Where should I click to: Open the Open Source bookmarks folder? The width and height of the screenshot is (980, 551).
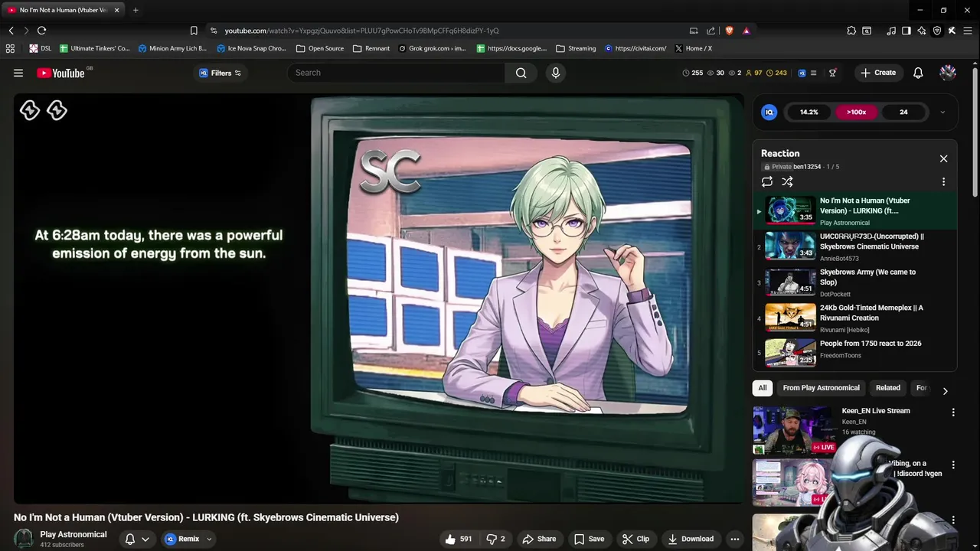(x=320, y=48)
